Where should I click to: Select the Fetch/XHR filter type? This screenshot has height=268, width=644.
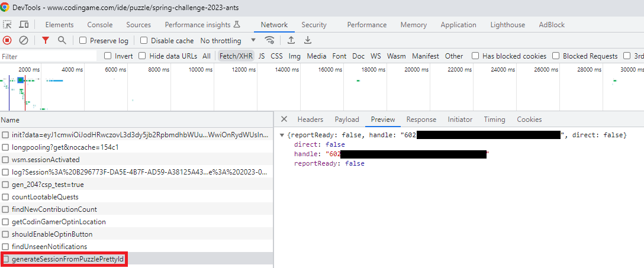tap(236, 56)
